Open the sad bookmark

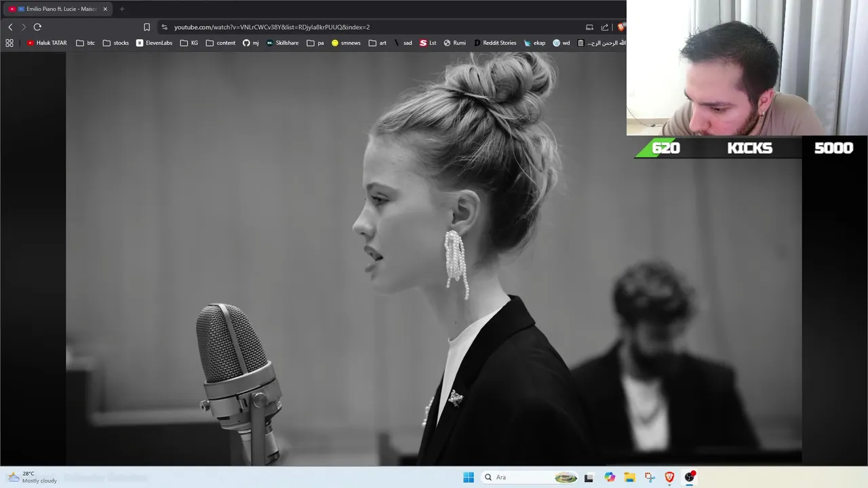403,43
